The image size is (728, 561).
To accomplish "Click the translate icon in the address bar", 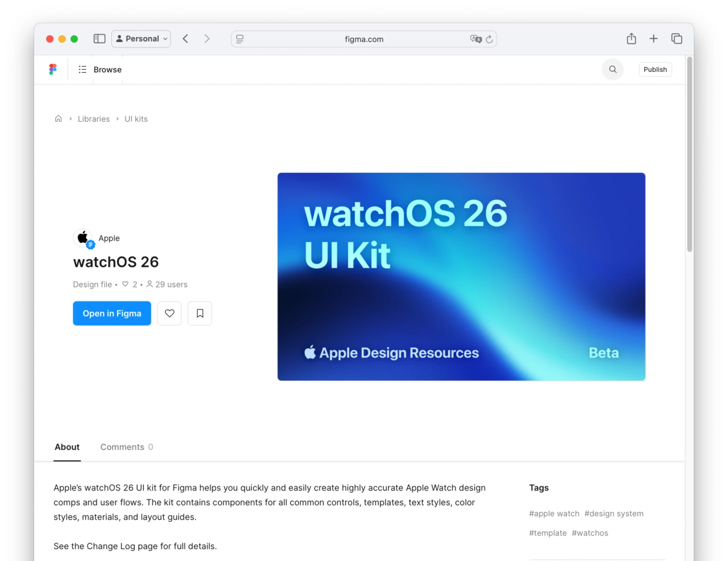I will pos(476,39).
